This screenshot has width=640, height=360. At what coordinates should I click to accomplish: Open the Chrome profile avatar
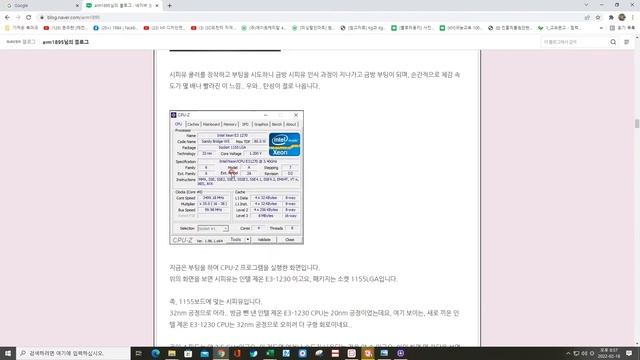point(622,18)
